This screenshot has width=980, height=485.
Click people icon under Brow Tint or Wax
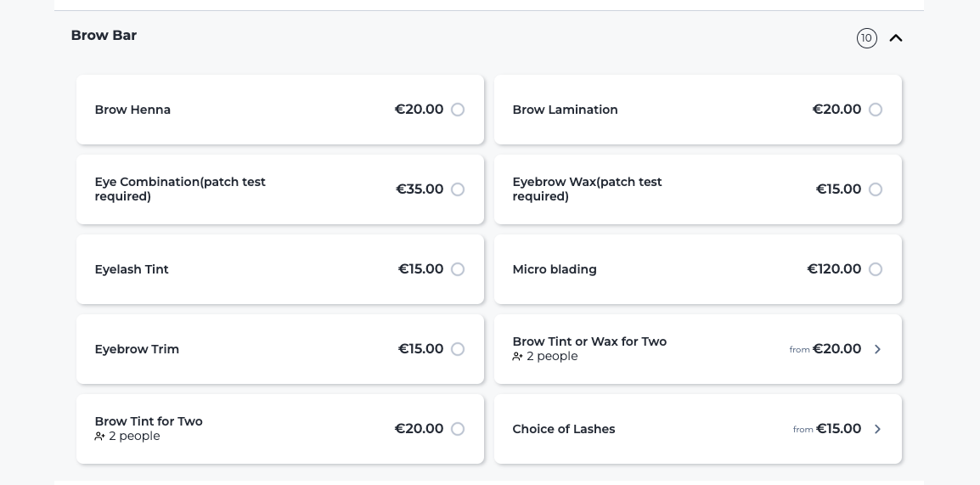pyautogui.click(x=517, y=356)
